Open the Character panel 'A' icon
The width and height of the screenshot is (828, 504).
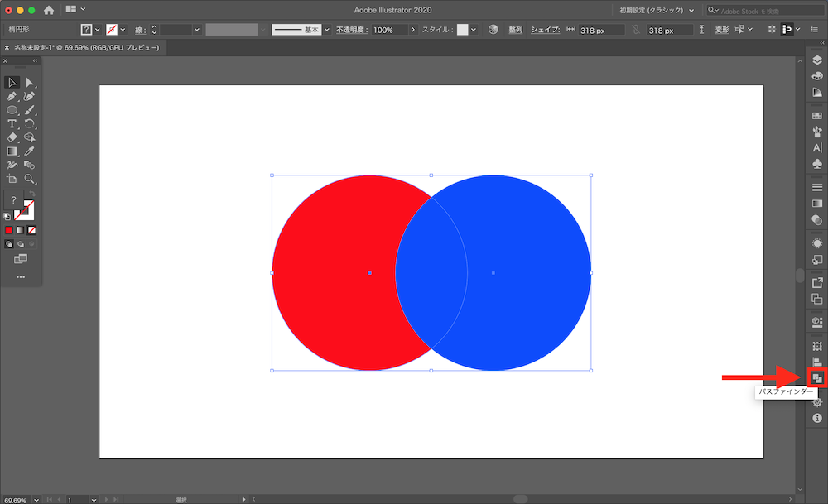click(x=817, y=148)
